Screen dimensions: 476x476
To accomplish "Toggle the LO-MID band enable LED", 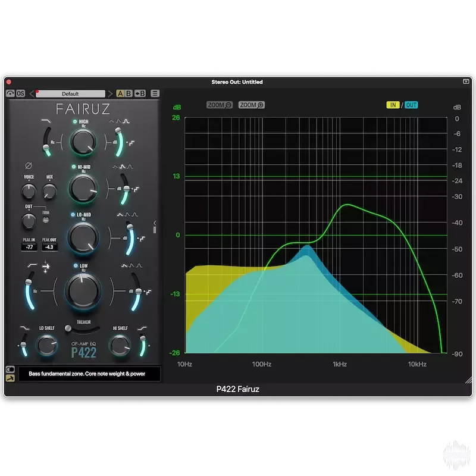I will 73,215.
